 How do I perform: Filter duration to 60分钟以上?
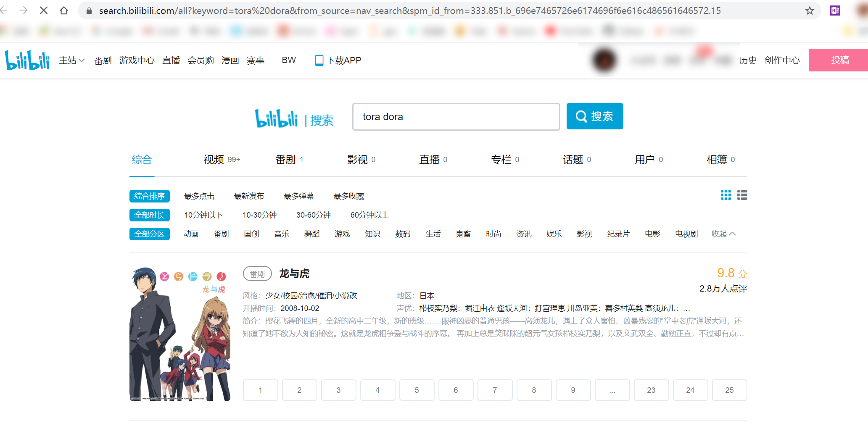[369, 215]
